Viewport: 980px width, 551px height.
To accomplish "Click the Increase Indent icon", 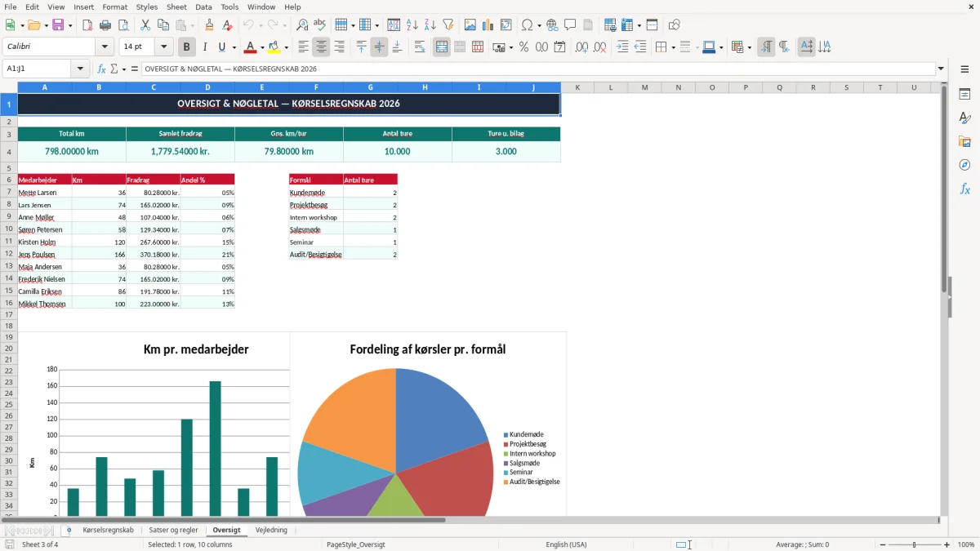I will pos(622,47).
